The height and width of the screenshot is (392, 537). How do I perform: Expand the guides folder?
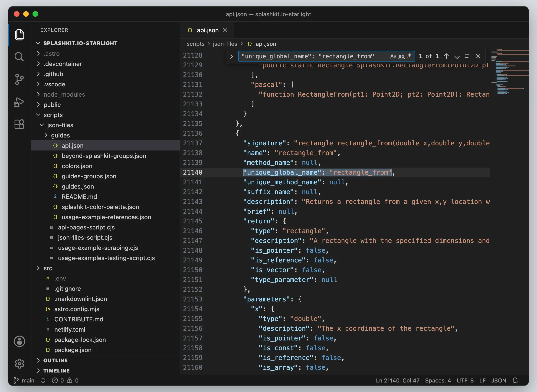pos(106,135)
